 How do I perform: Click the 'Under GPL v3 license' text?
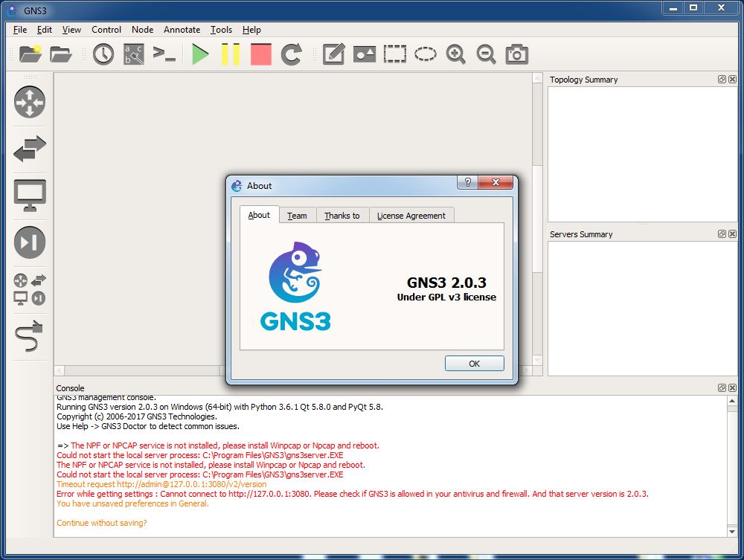click(446, 297)
